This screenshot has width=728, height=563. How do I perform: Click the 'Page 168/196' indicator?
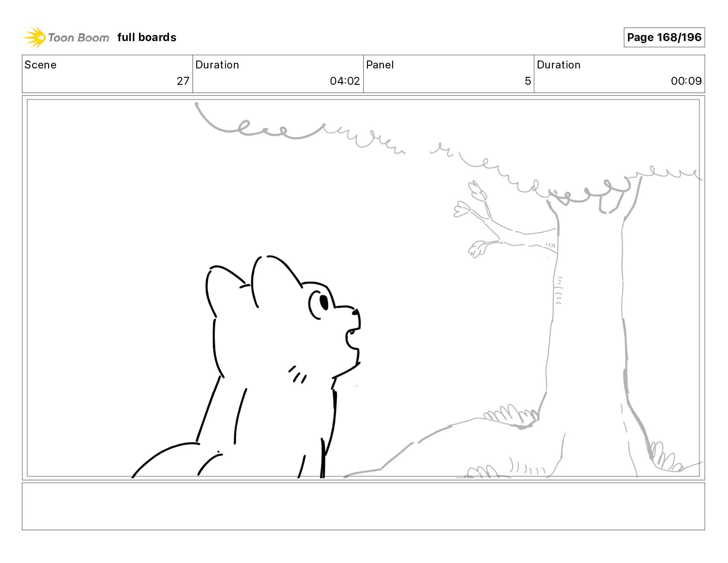(x=664, y=38)
